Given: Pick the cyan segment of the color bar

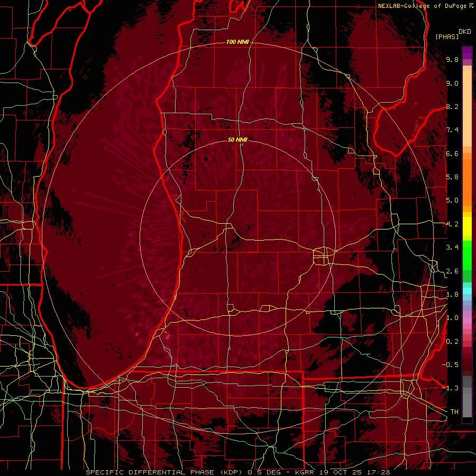Looking at the screenshot, I should point(467,290).
